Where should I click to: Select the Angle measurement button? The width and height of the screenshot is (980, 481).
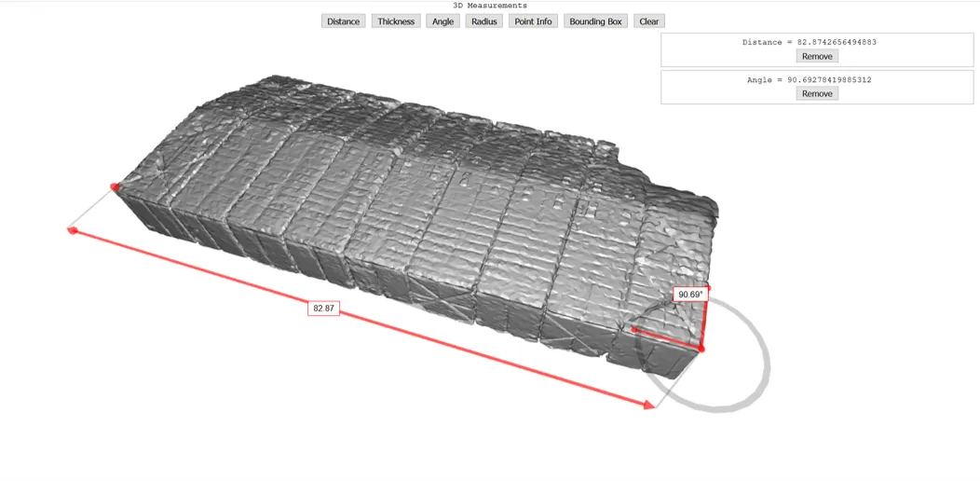(x=443, y=21)
